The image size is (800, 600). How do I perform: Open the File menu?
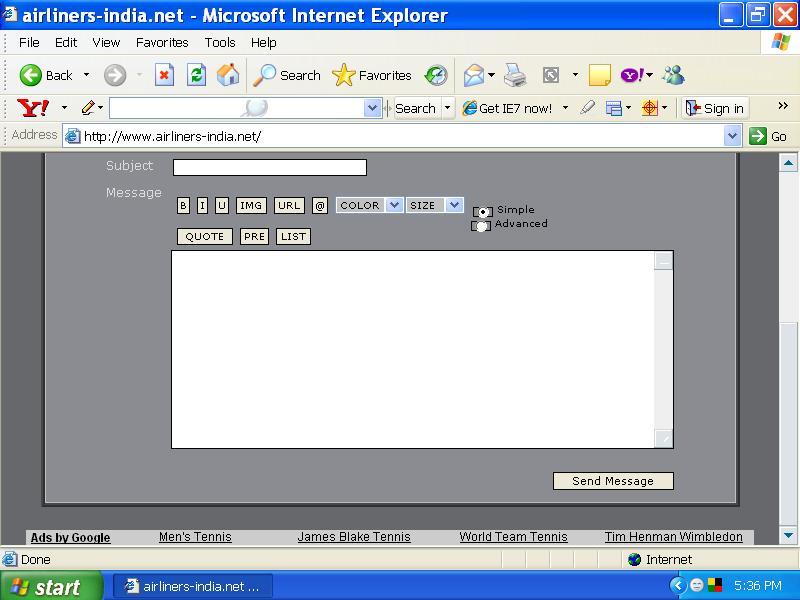[x=29, y=42]
